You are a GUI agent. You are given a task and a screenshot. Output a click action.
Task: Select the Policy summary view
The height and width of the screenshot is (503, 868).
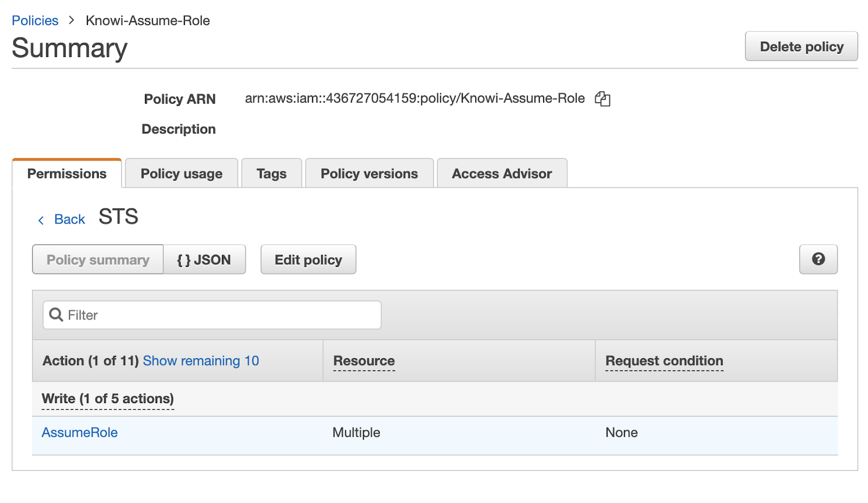pos(98,260)
